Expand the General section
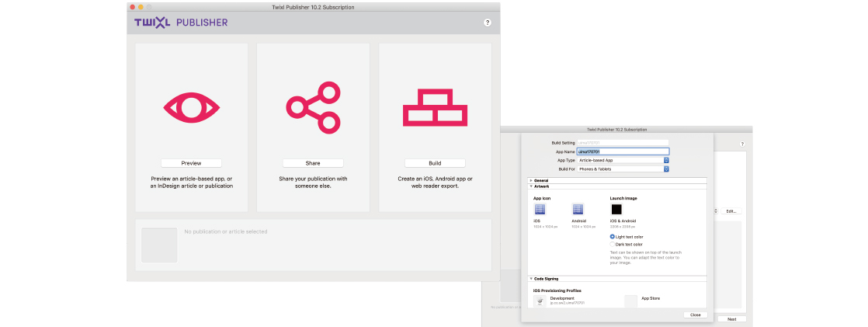Image resolution: width=868 pixels, height=327 pixels. tap(531, 181)
